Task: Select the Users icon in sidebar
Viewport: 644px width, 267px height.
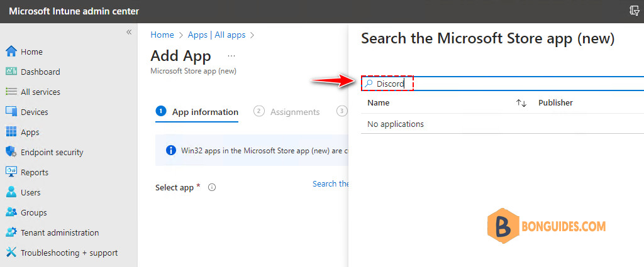Action: (11, 192)
